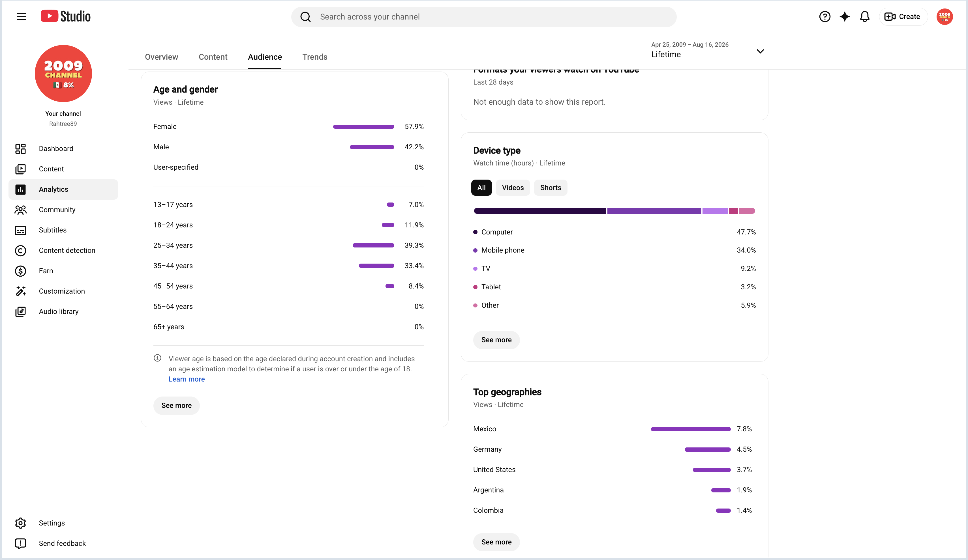Expand Top geographies with See more
Screen dimensions: 968x560
pyautogui.click(x=496, y=542)
